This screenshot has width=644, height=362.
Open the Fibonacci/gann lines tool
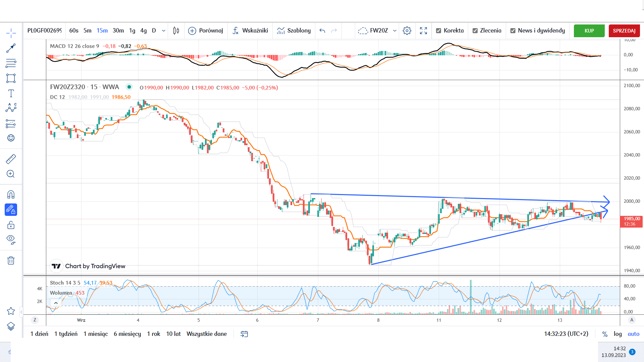(11, 63)
